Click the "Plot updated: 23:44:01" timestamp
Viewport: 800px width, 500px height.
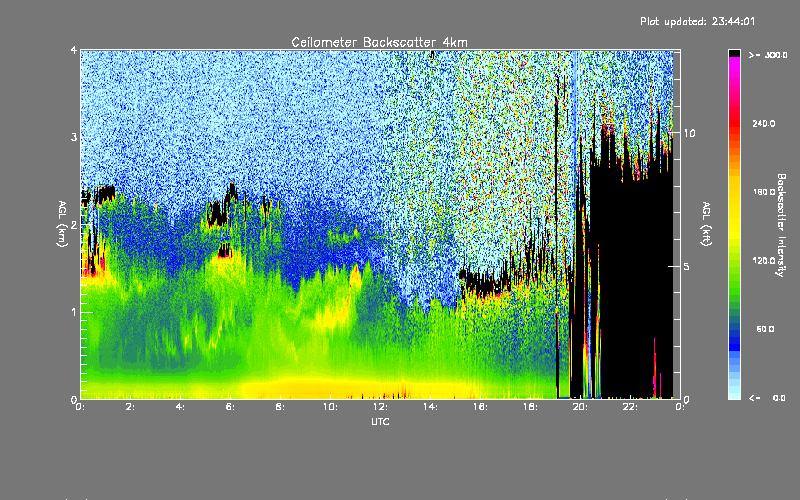[x=697, y=21]
